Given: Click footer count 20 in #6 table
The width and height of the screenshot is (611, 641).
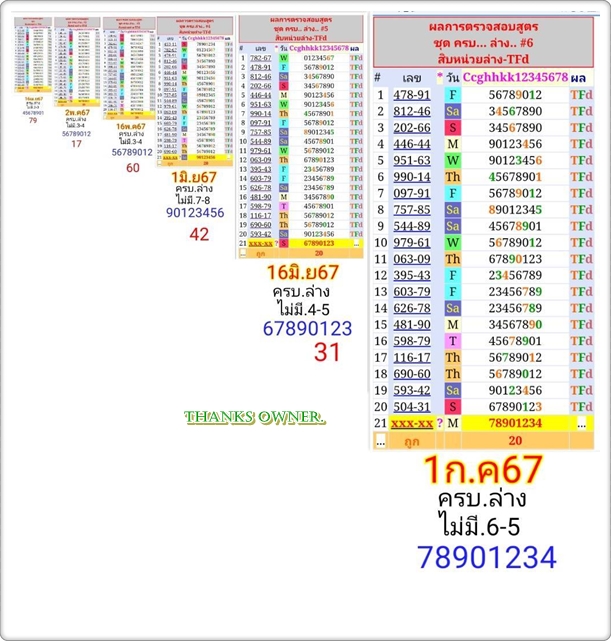Looking at the screenshot, I should 515,441.
